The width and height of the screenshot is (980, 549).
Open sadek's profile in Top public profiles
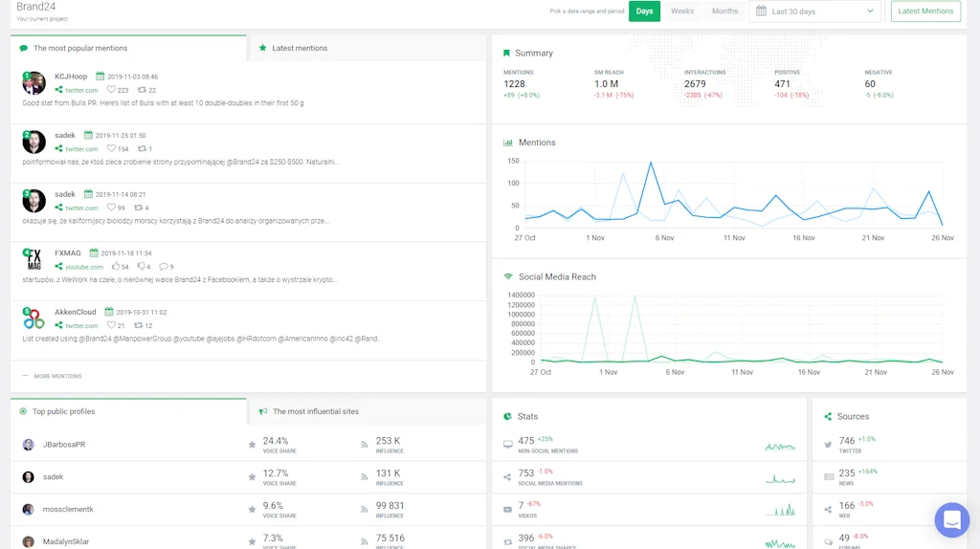point(54,476)
